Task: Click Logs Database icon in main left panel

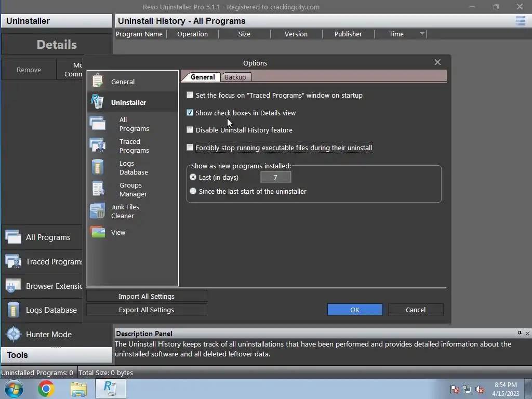Action: click(13, 310)
